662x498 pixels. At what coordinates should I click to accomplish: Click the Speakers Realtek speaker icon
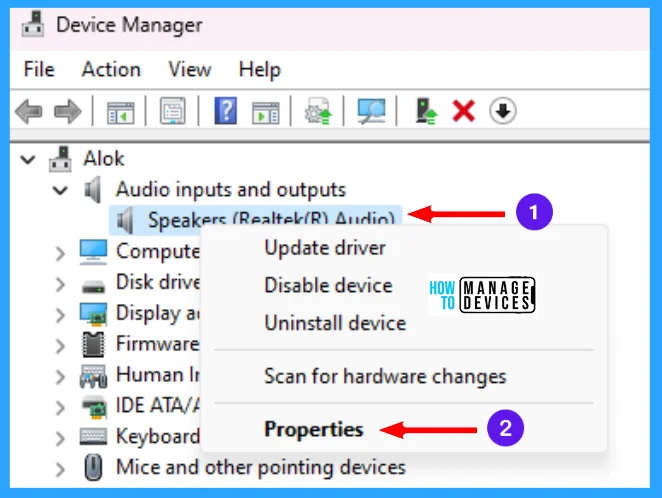(x=125, y=220)
